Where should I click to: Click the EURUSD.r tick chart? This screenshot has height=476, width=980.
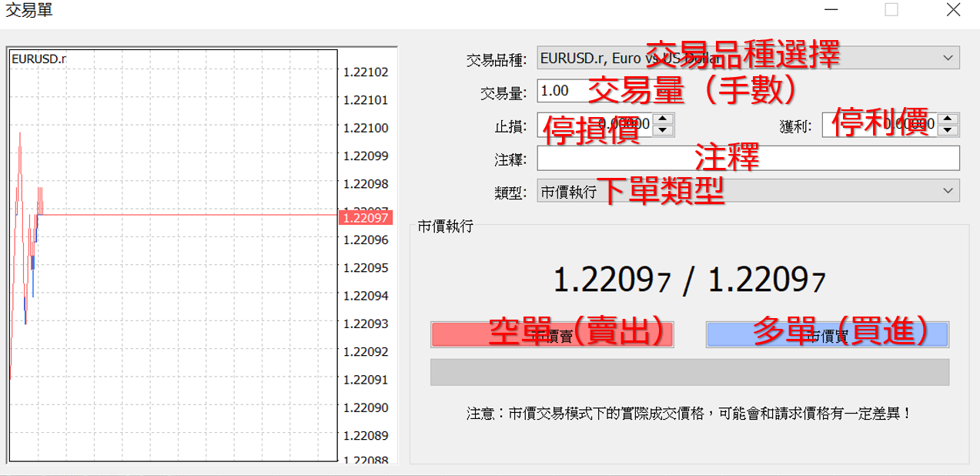[173, 256]
